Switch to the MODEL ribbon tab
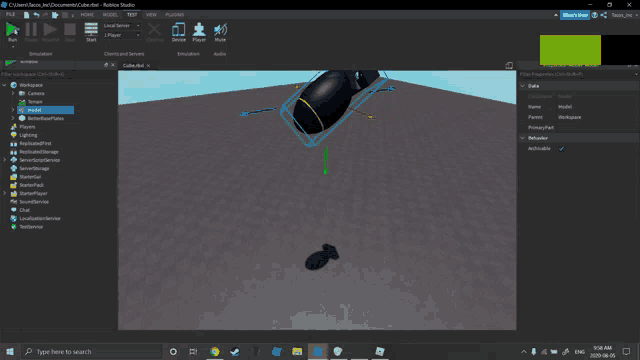 pos(110,15)
